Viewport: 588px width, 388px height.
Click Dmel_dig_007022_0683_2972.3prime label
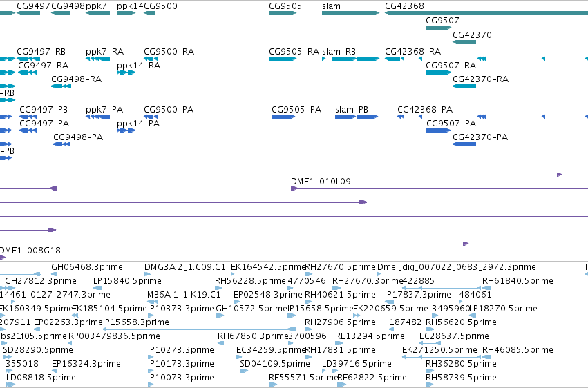point(457,267)
